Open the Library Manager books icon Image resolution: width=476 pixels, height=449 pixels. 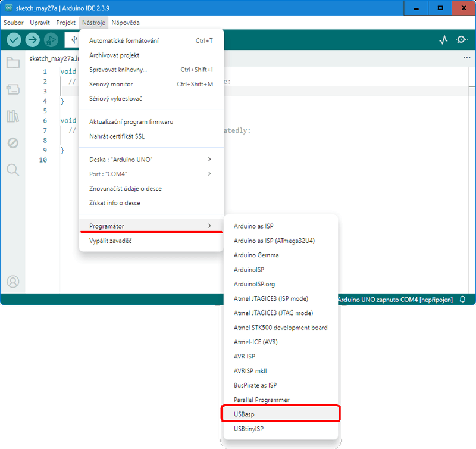click(13, 116)
